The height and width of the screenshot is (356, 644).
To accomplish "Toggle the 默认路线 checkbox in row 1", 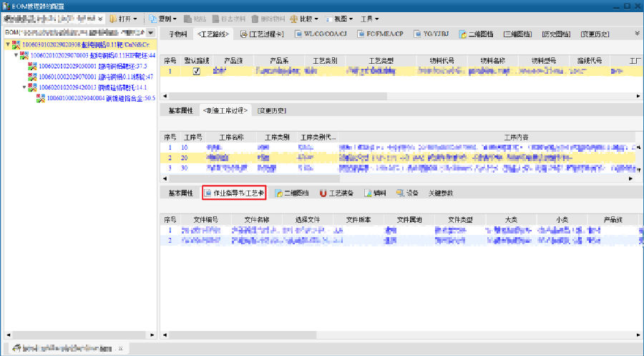I will click(197, 71).
